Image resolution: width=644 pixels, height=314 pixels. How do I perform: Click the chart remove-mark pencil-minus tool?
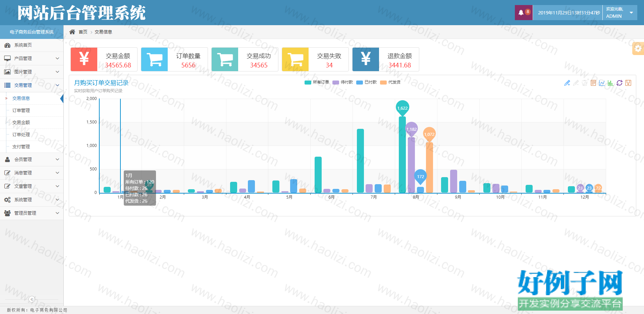576,83
